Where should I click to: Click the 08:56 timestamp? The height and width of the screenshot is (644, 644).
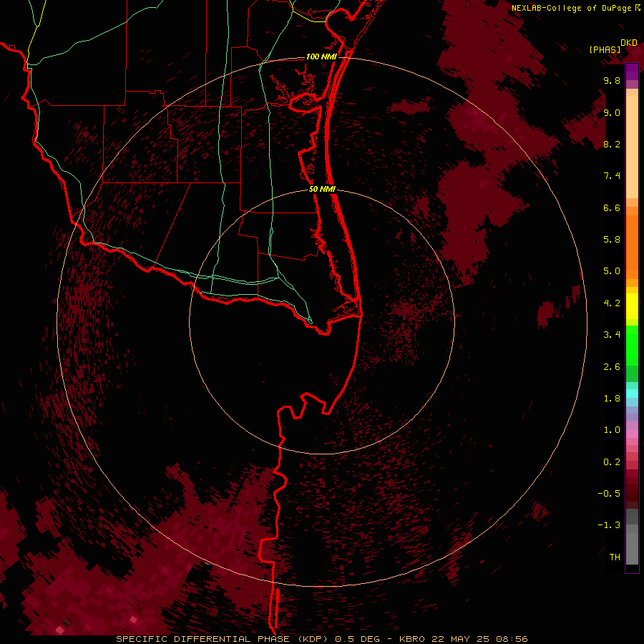(x=512, y=639)
